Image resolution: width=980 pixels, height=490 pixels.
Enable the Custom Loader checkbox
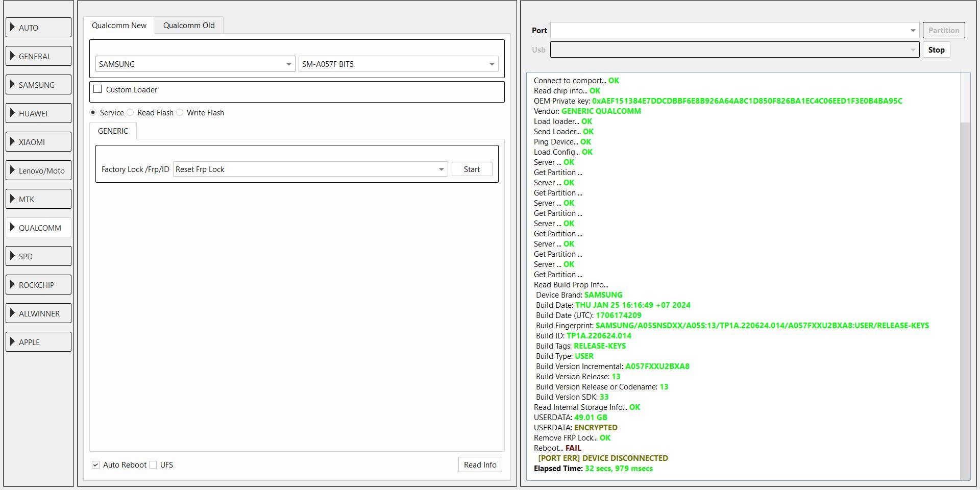97,89
